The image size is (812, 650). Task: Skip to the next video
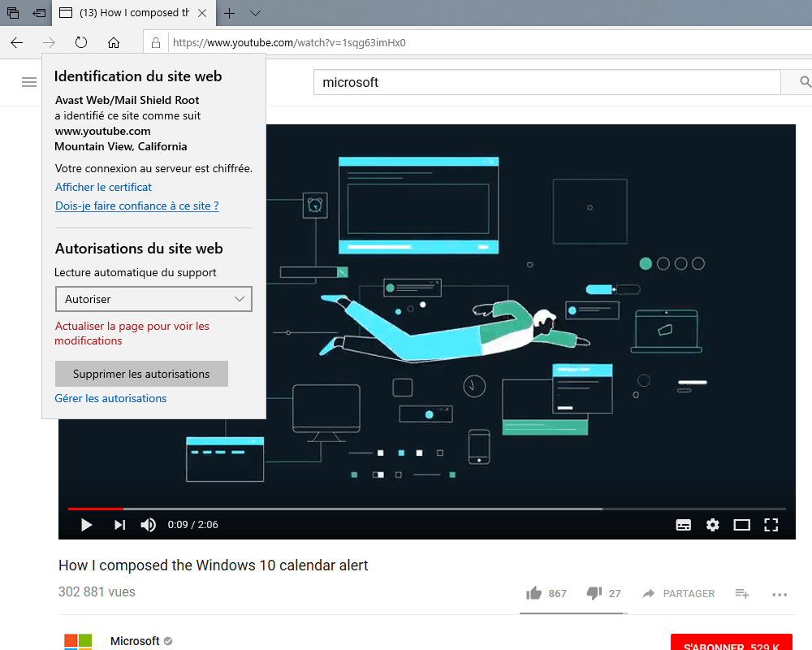pyautogui.click(x=119, y=525)
